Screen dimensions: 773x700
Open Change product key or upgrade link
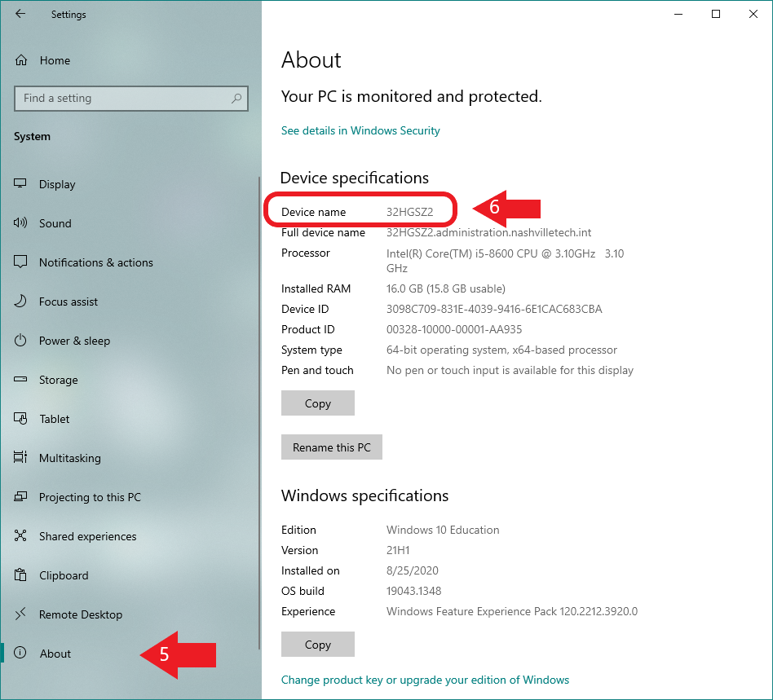click(425, 680)
